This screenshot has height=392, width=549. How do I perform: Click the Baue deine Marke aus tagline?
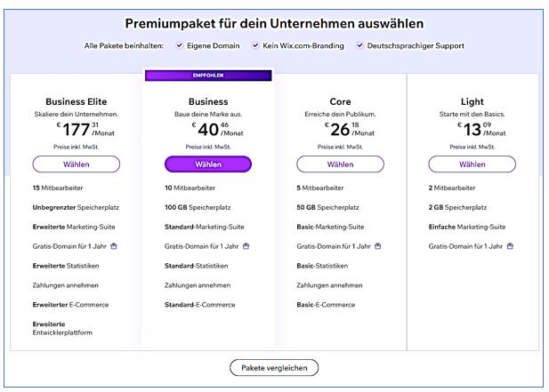coord(208,114)
